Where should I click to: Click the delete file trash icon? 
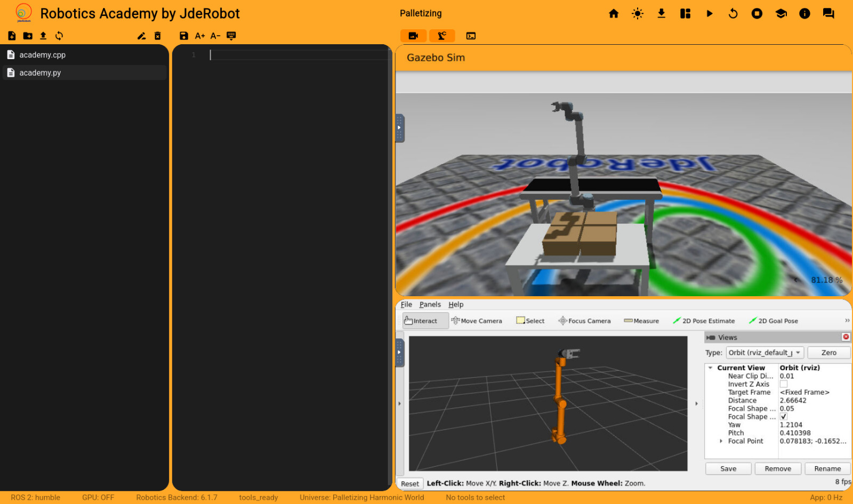click(157, 36)
